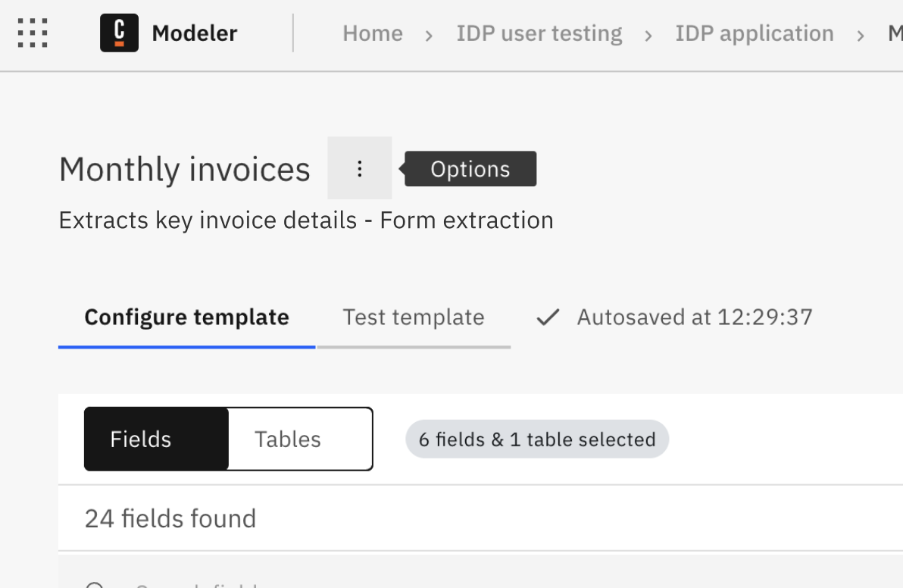Go to the Home breadcrumb
903x588 pixels.
(x=372, y=33)
